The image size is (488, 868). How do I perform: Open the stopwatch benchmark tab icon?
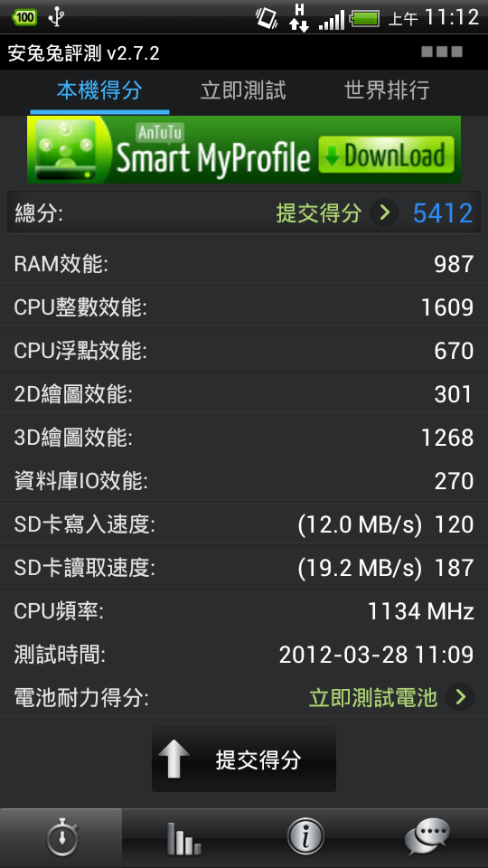click(x=62, y=837)
